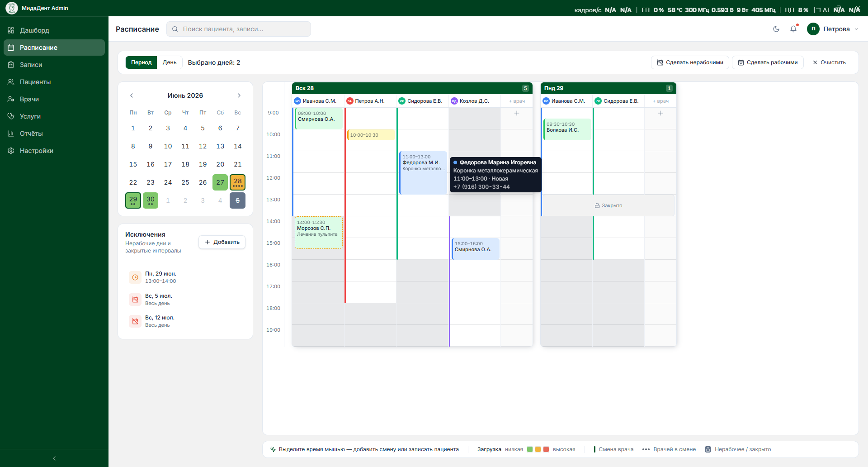Toggle dark mode with the moon icon
The image size is (868, 467).
(776, 29)
